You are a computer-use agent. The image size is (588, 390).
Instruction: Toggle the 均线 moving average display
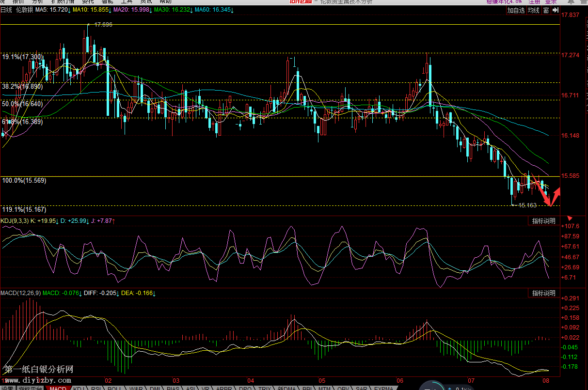[534, 10]
